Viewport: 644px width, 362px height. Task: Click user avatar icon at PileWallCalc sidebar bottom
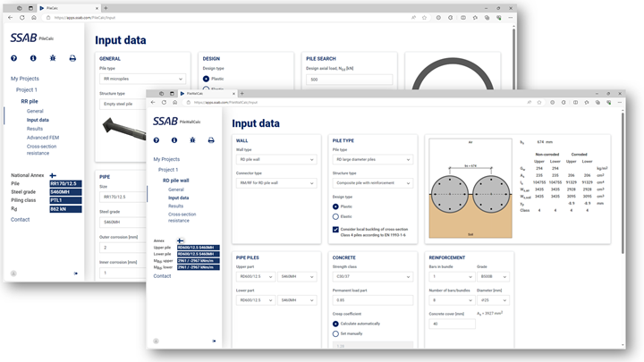156,341
